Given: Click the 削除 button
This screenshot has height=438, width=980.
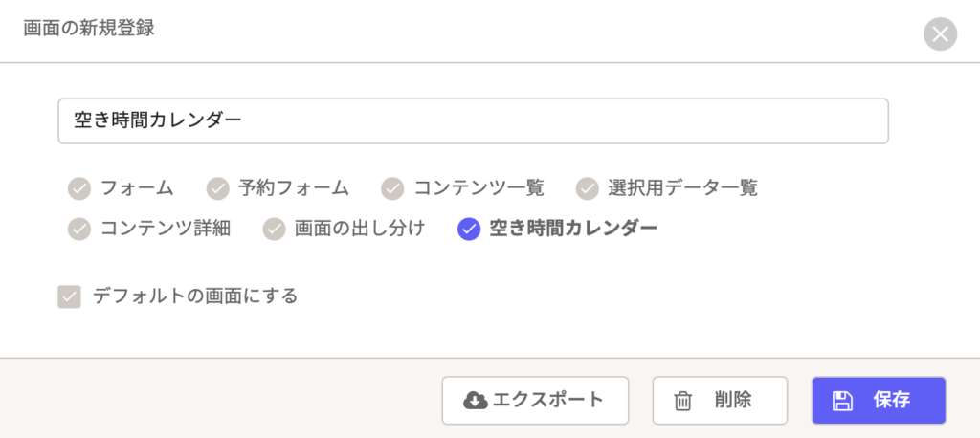Looking at the screenshot, I should 720,401.
